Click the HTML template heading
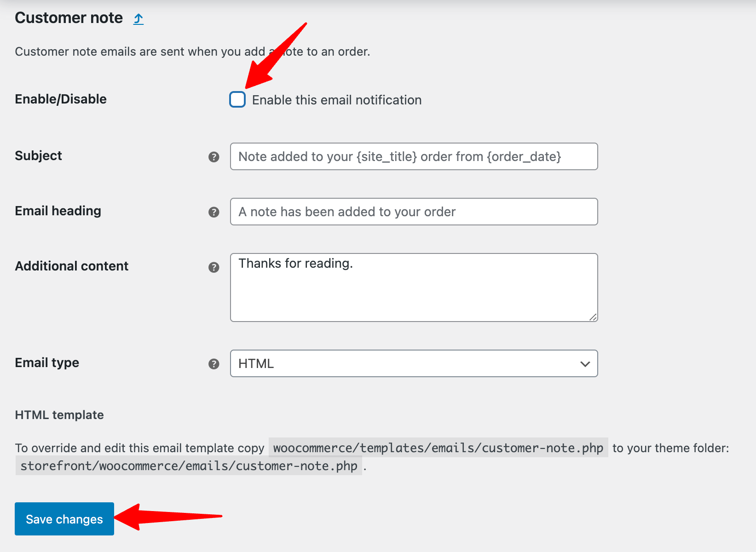This screenshot has height=552, width=756. (x=59, y=415)
